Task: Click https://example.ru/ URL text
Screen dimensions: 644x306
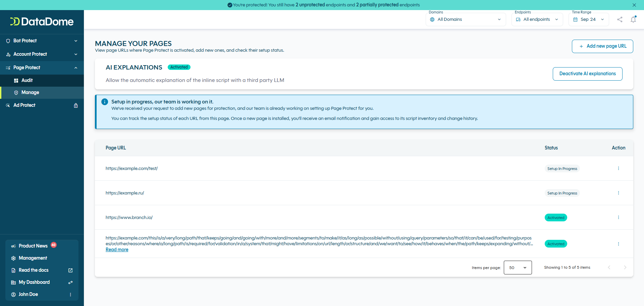Action: point(125,193)
